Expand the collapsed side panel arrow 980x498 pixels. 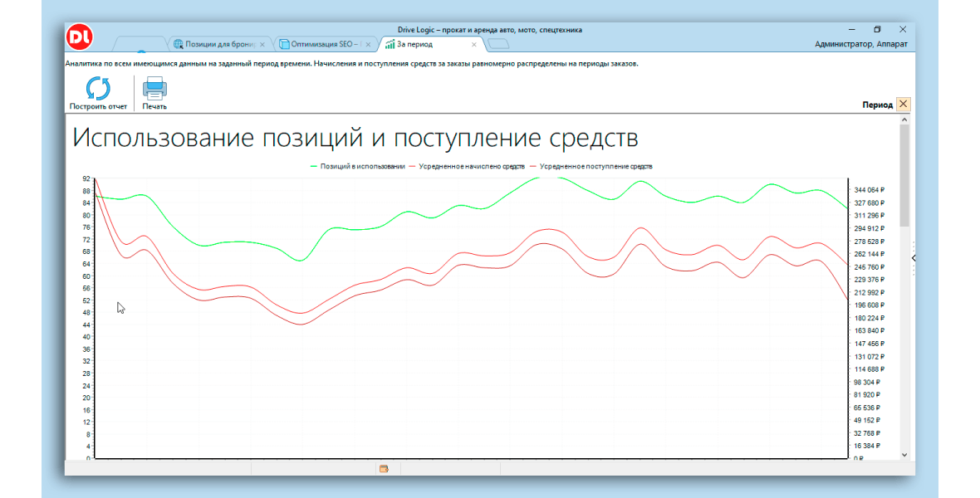913,258
